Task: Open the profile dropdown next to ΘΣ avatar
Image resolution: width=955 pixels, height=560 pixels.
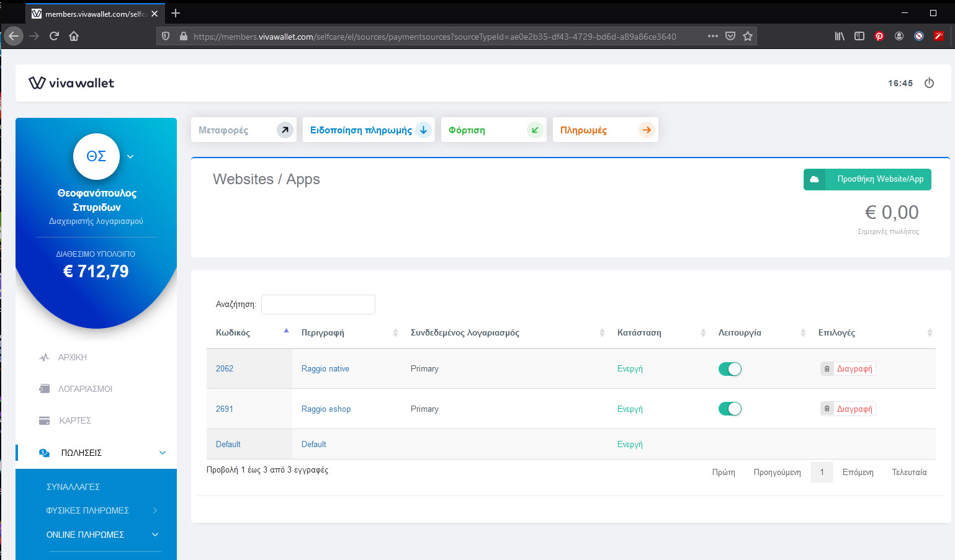Action: tap(130, 156)
